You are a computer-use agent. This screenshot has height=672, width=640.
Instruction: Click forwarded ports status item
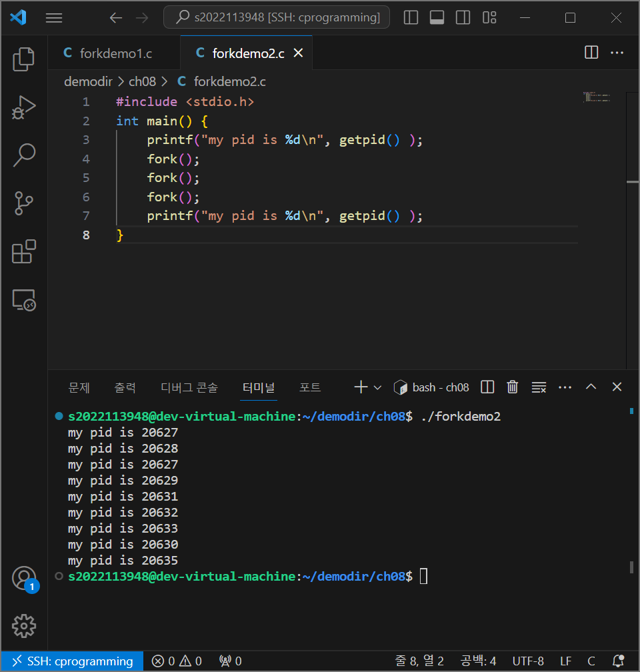tap(230, 661)
